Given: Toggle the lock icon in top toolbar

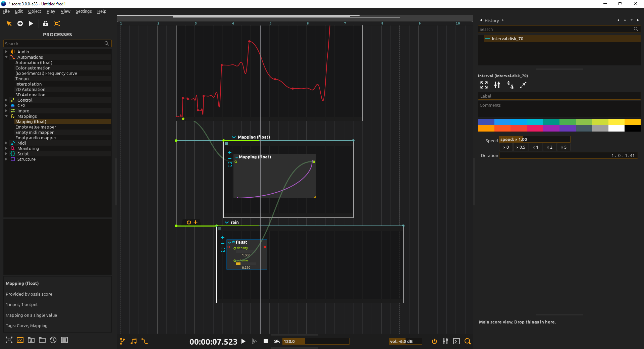Looking at the screenshot, I should [x=46, y=23].
